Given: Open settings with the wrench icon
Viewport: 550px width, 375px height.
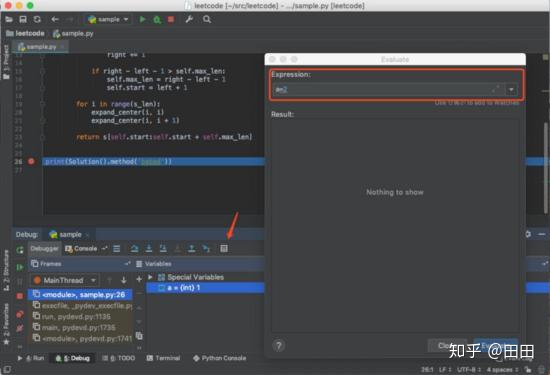Looking at the screenshot, I should pos(189,19).
